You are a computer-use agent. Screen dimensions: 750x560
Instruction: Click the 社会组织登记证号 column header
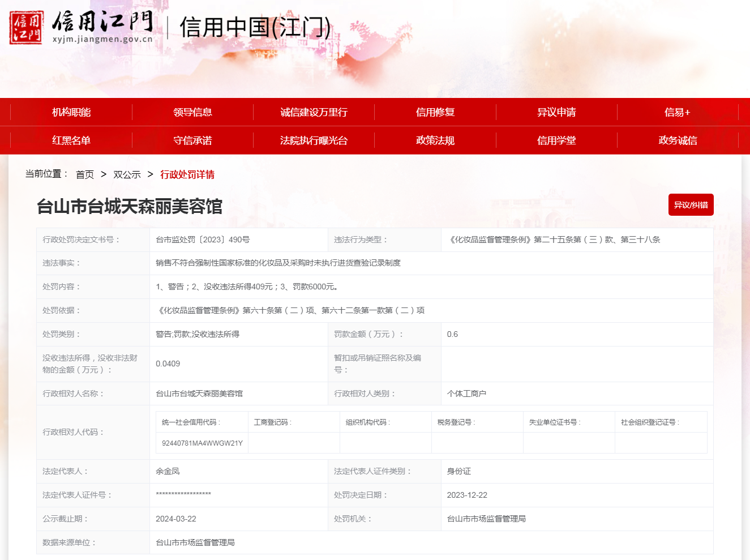(650, 422)
